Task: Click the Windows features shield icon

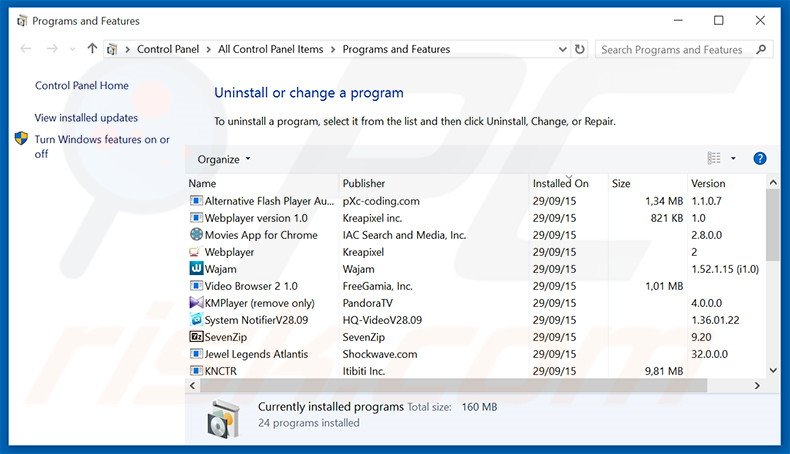Action: pos(21,139)
